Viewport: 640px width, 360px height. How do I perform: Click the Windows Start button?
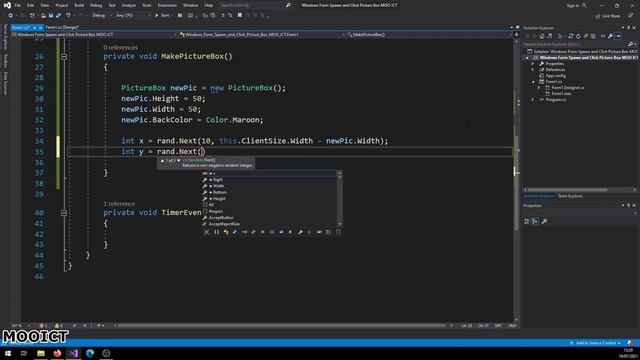click(8, 353)
